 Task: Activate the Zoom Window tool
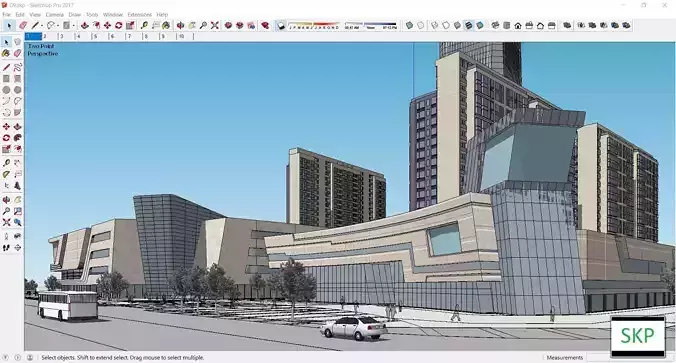click(17, 211)
